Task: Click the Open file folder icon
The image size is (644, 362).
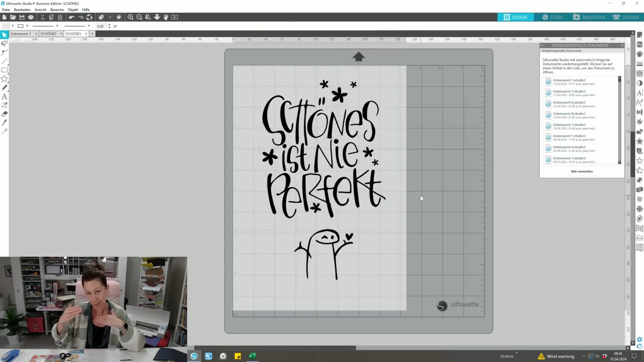Action: (13, 17)
